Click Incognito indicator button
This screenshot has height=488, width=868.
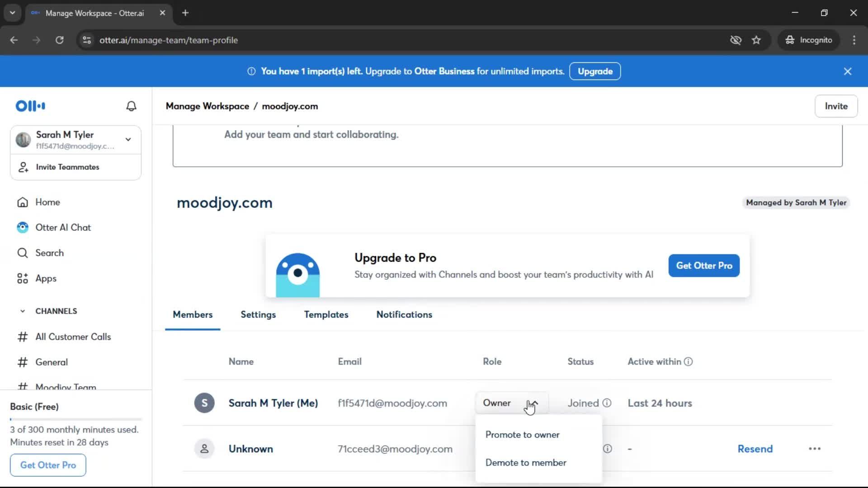809,40
